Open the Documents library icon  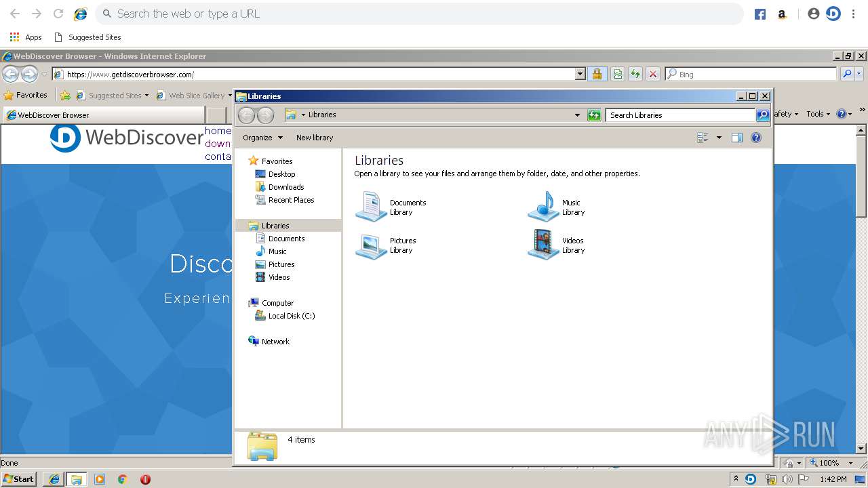371,206
